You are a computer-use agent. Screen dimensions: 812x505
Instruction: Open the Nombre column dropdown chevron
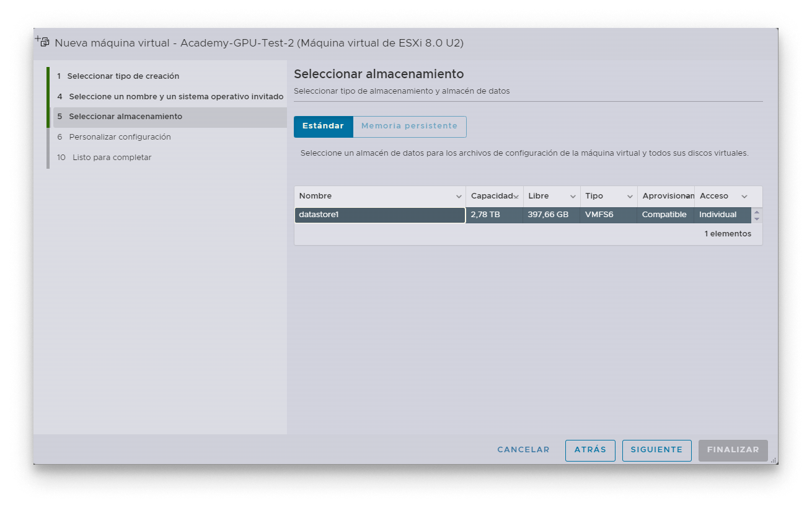459,197
